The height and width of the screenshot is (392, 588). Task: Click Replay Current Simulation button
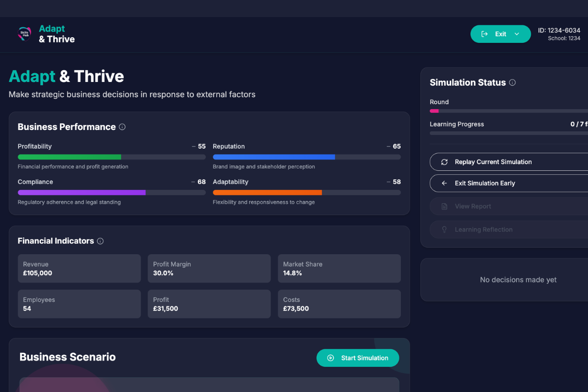click(509, 161)
